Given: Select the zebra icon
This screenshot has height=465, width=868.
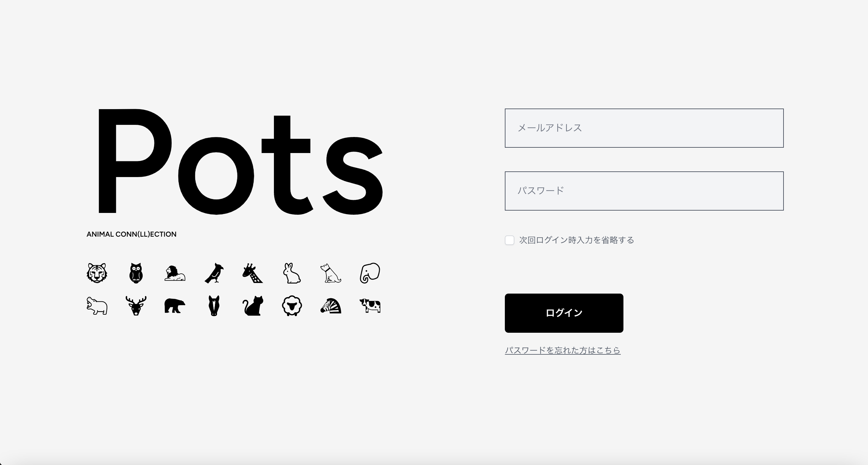Looking at the screenshot, I should (x=331, y=306).
